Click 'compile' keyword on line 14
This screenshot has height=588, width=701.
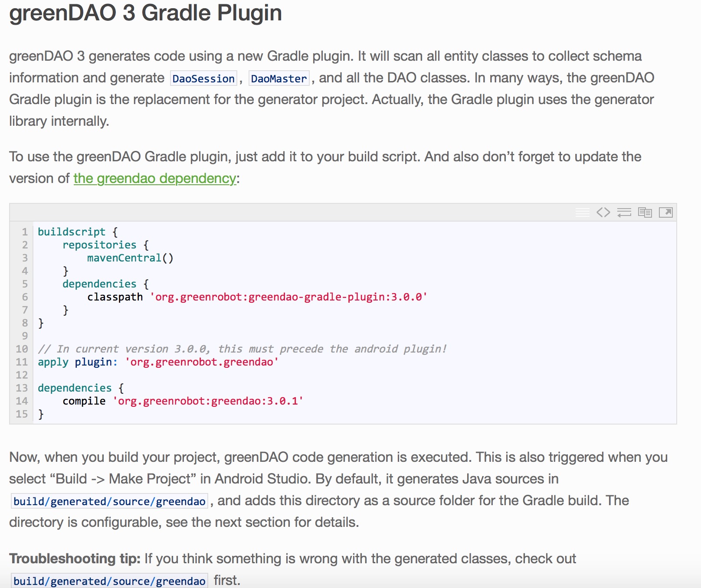click(84, 401)
